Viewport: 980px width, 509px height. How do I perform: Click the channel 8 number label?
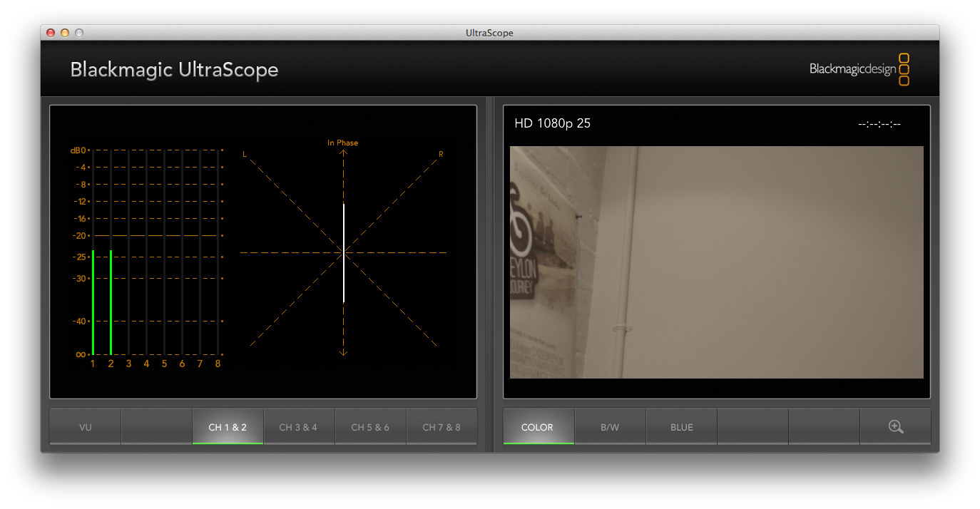click(218, 364)
